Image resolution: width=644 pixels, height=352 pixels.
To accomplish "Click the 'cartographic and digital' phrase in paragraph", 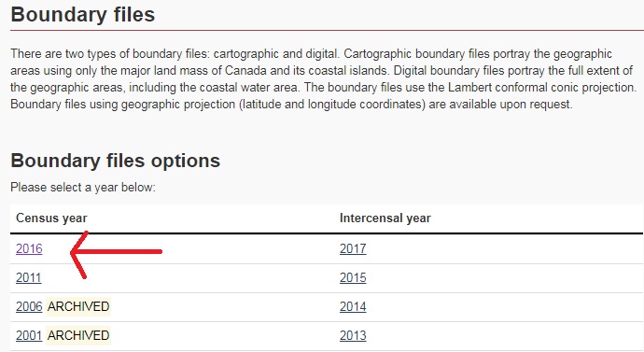I will coord(275,54).
